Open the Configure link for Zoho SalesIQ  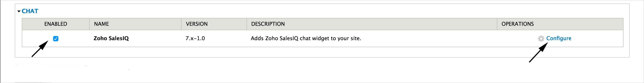[559, 38]
